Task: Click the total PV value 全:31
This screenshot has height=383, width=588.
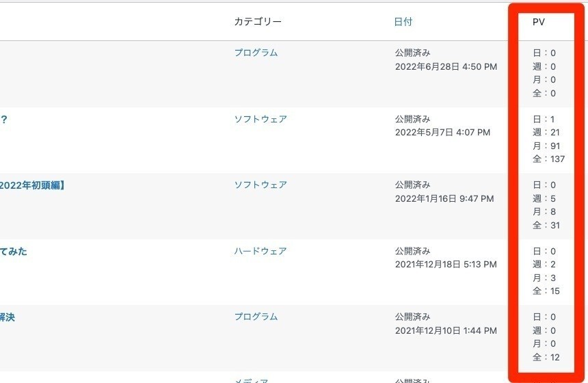Action: [546, 226]
